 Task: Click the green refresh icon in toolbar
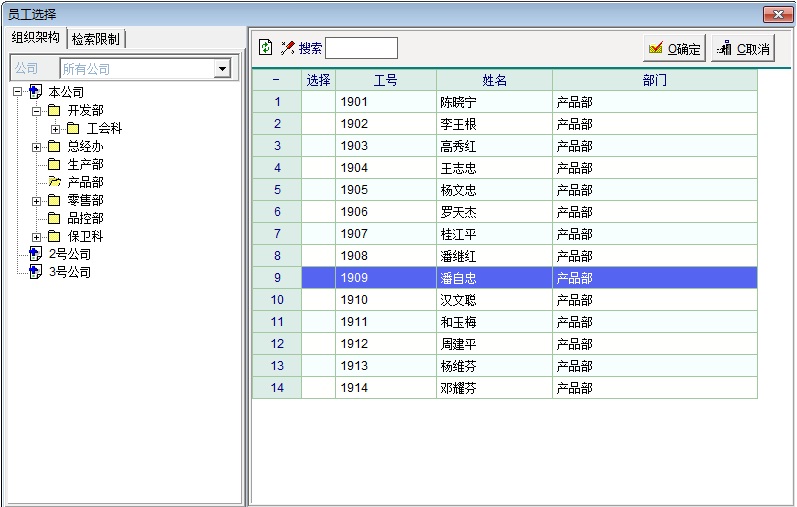click(x=266, y=47)
